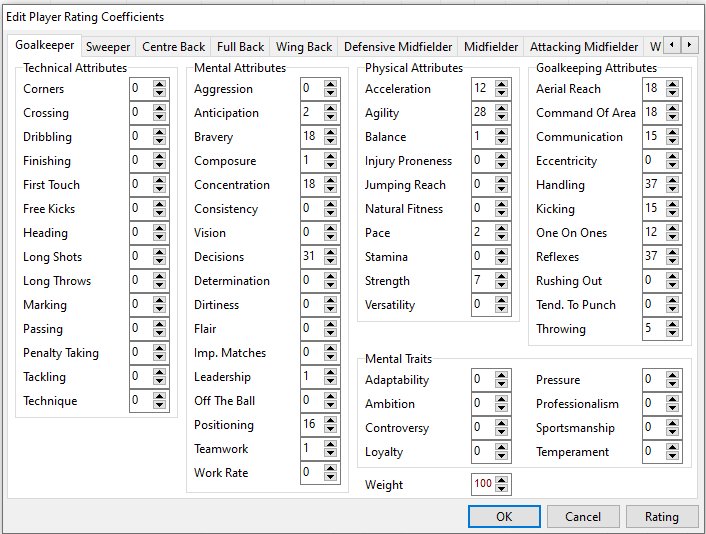Screen dimensions: 706x534
Task: Increase the Strength spinner value
Action: pos(501,276)
